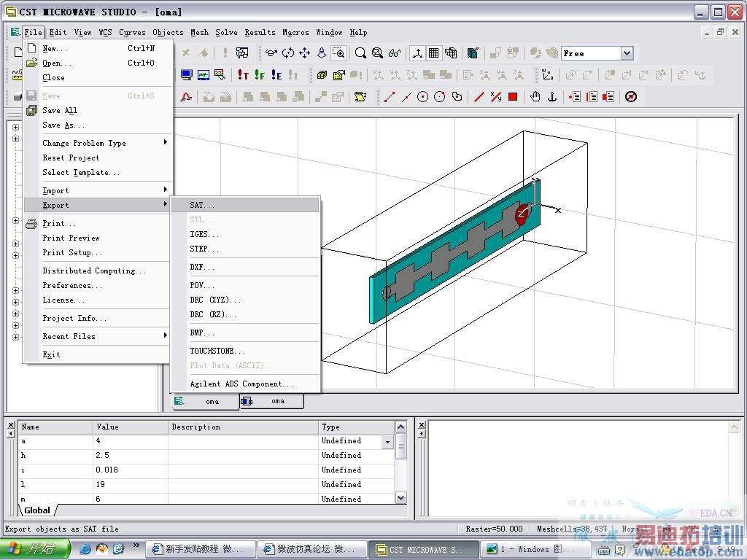
Task: Toggle the working plane grid button
Action: point(434,53)
